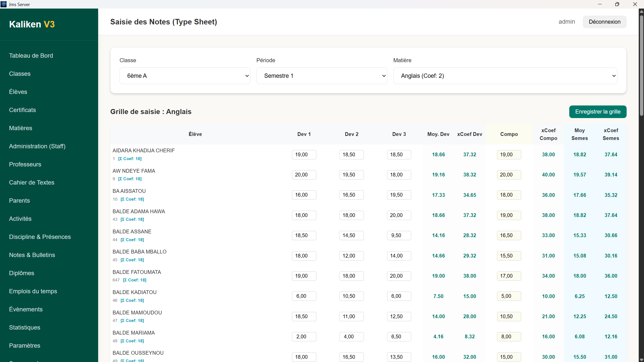Open the Élèves sidebar section
This screenshot has width=644, height=362.
[x=18, y=92]
